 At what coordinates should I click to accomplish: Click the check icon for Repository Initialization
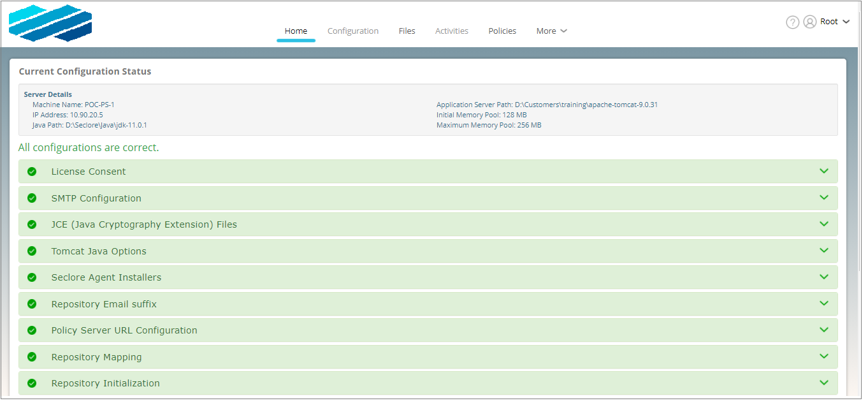point(32,383)
